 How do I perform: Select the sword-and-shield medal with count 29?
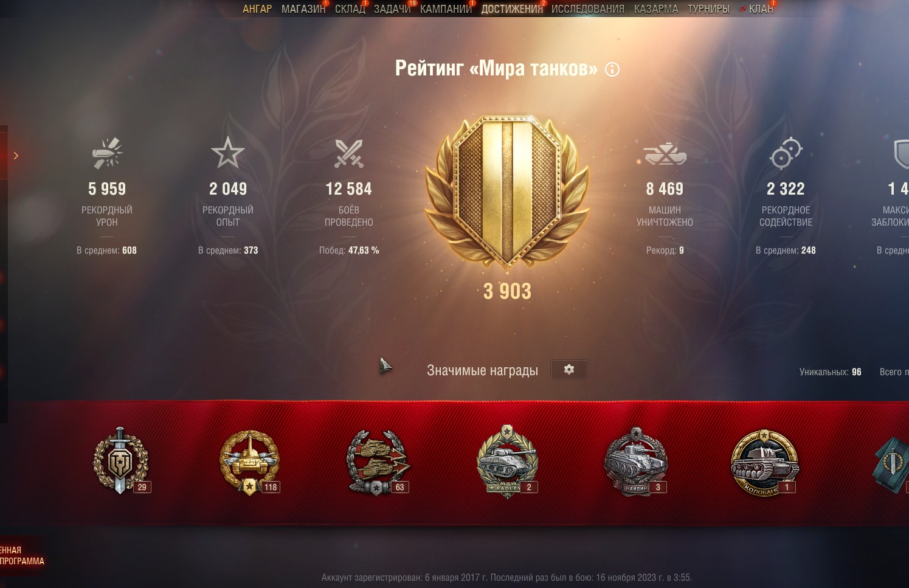click(x=120, y=461)
